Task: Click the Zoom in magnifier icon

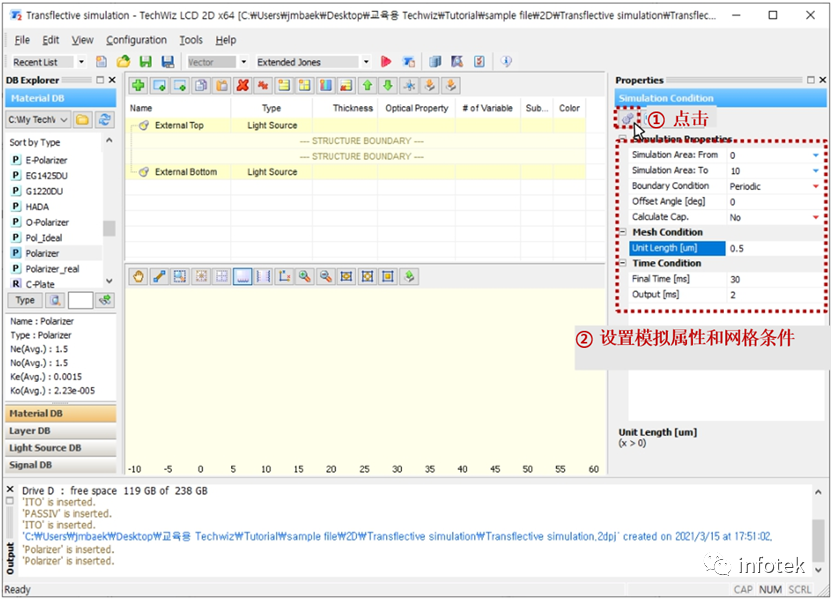Action: (304, 276)
